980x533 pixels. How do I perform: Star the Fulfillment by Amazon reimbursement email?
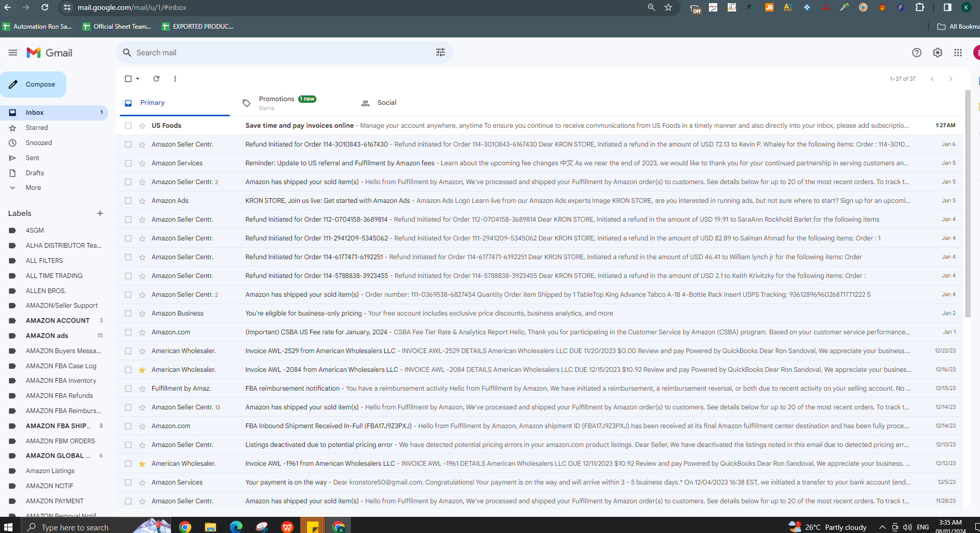(142, 389)
